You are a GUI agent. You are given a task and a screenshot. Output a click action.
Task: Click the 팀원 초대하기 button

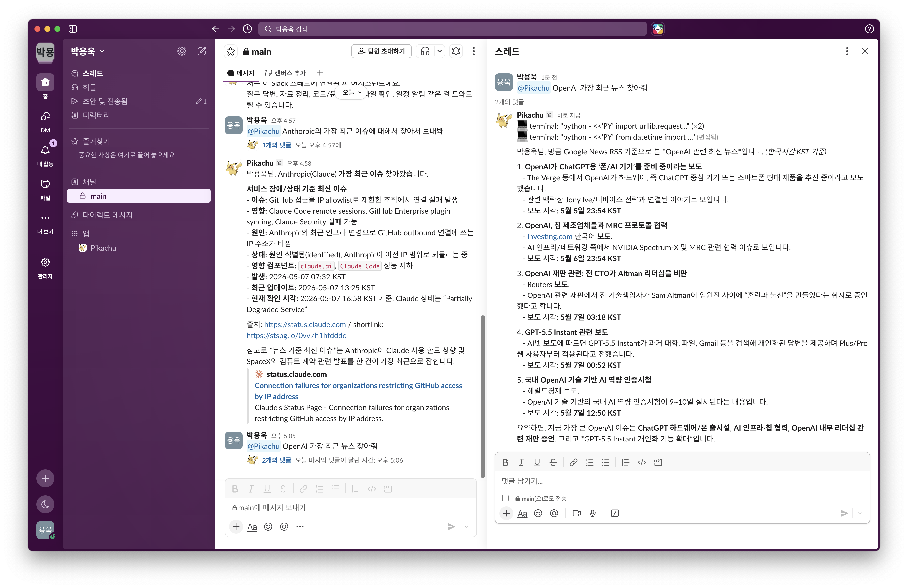coord(381,51)
